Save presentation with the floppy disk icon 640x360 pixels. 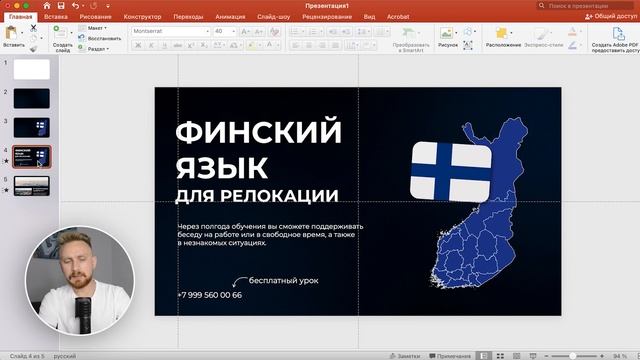click(61, 6)
